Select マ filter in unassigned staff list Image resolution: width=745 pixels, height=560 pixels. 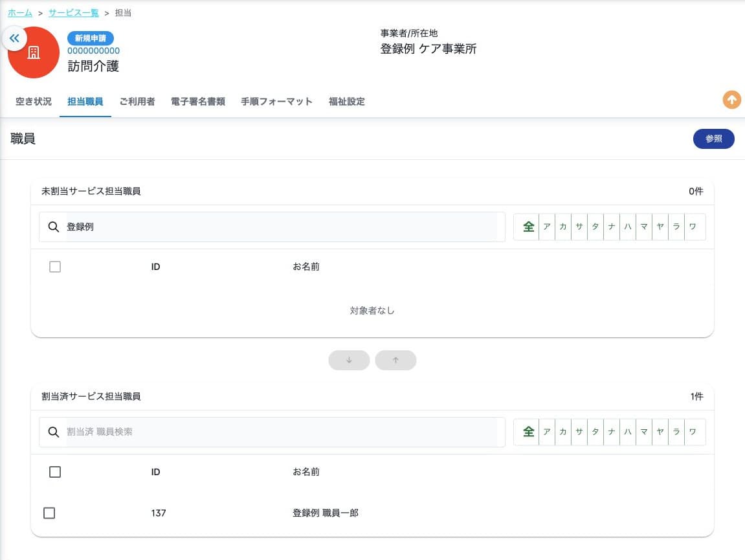(644, 227)
